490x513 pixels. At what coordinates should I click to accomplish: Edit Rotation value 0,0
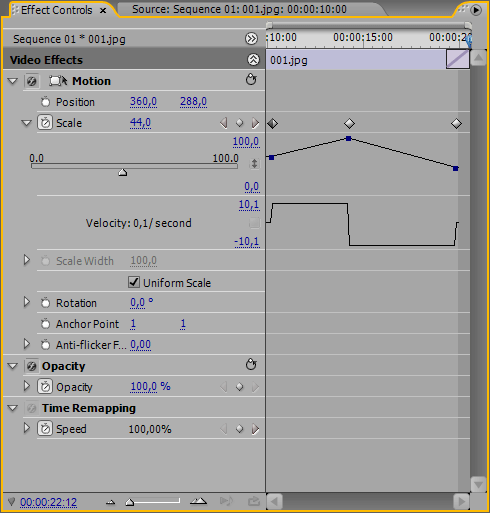point(137,303)
